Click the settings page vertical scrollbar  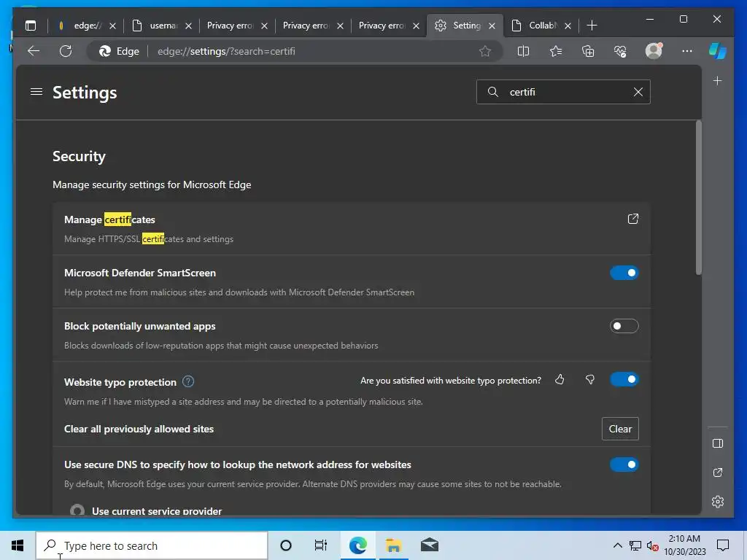click(x=698, y=198)
